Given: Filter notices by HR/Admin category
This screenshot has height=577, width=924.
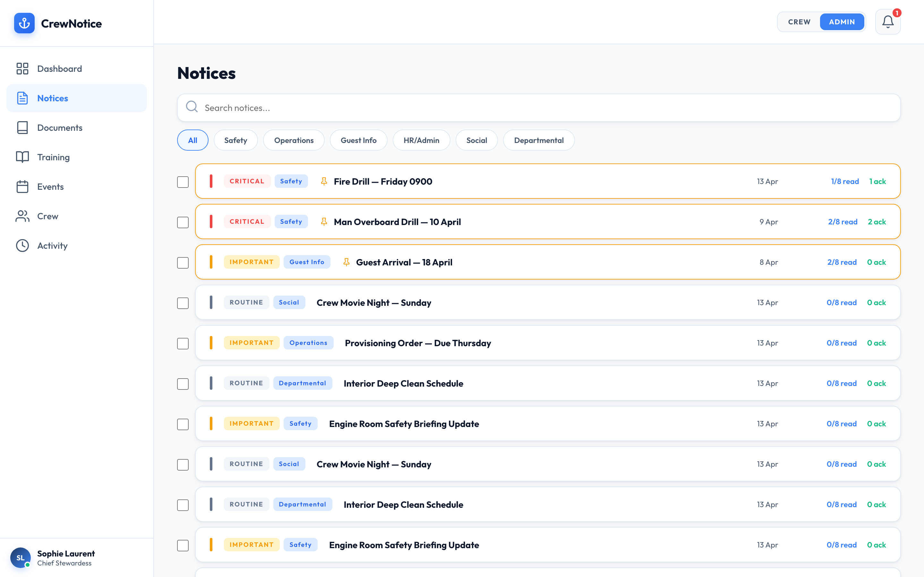Looking at the screenshot, I should click(x=421, y=140).
